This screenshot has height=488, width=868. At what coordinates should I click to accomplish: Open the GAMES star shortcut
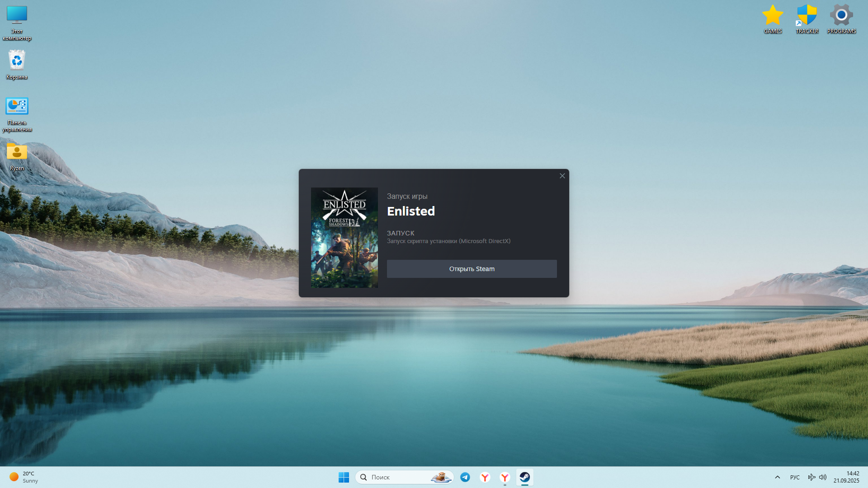click(x=773, y=16)
